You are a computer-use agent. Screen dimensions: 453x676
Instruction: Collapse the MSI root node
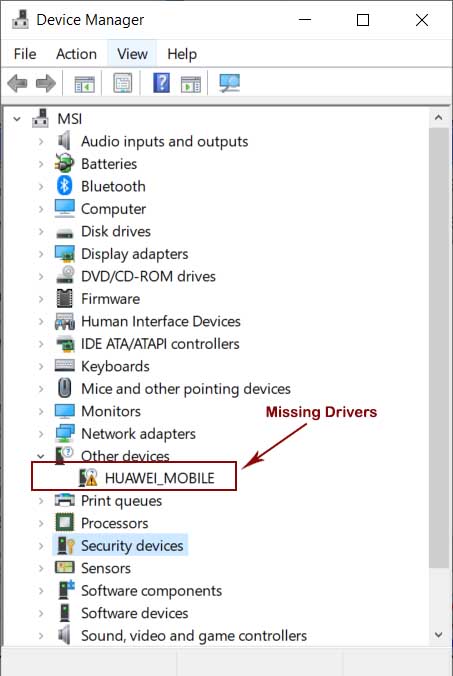17,119
